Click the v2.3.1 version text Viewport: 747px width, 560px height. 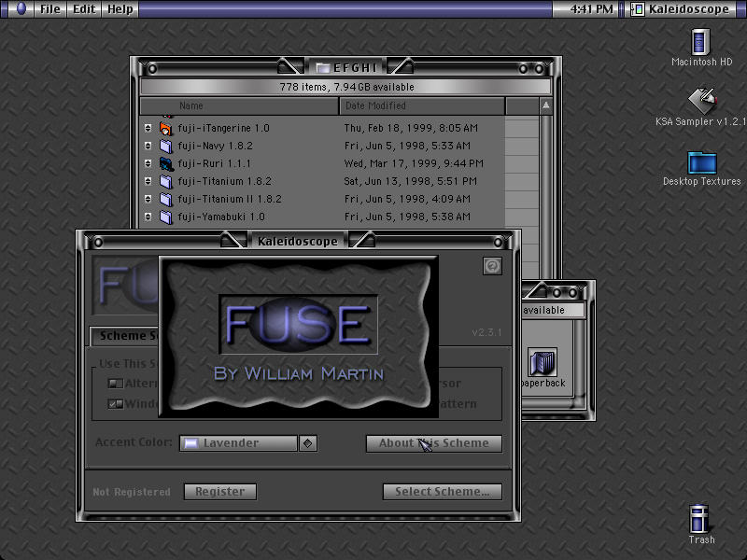[x=486, y=332]
